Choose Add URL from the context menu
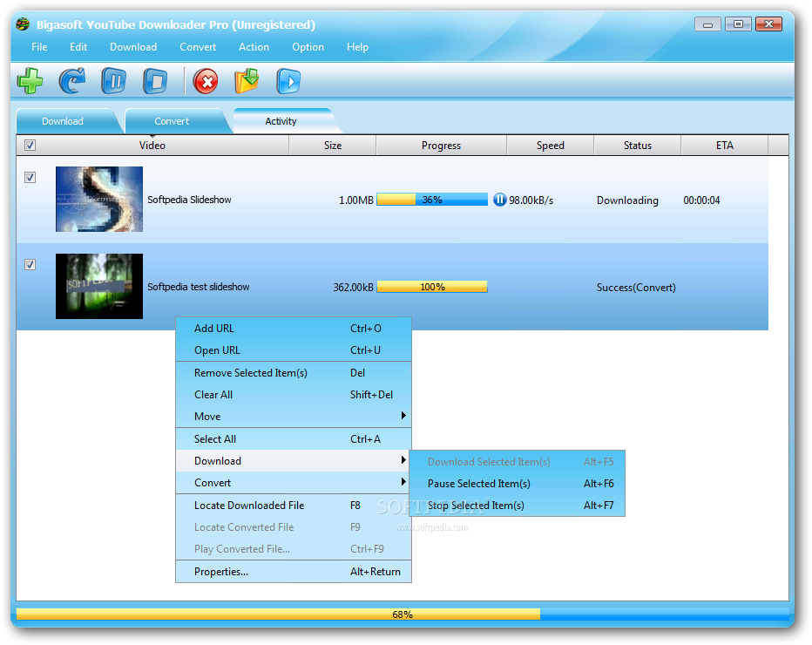Viewport: 812px width, 645px height. click(x=293, y=328)
